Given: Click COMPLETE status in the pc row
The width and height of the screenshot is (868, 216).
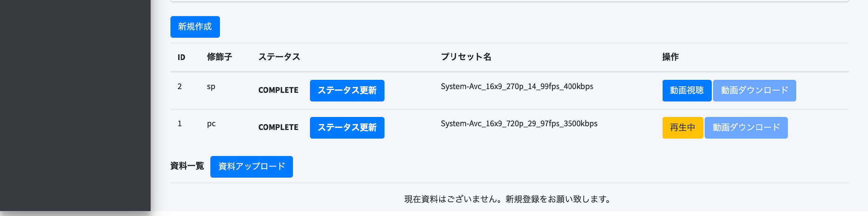Looking at the screenshot, I should point(278,127).
